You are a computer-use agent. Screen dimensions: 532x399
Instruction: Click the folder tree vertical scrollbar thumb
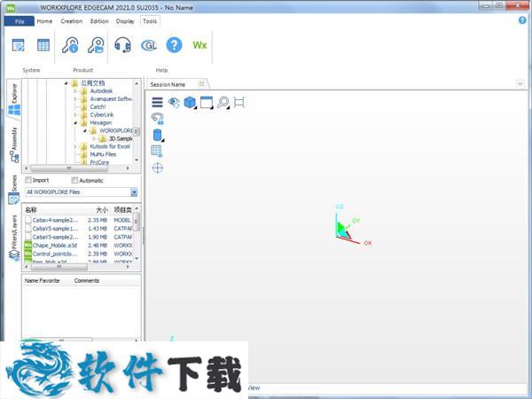point(137,131)
